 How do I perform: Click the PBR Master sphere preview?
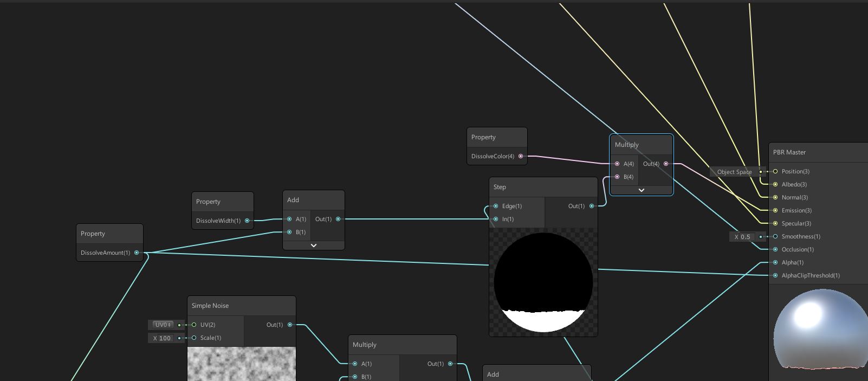[x=817, y=331]
